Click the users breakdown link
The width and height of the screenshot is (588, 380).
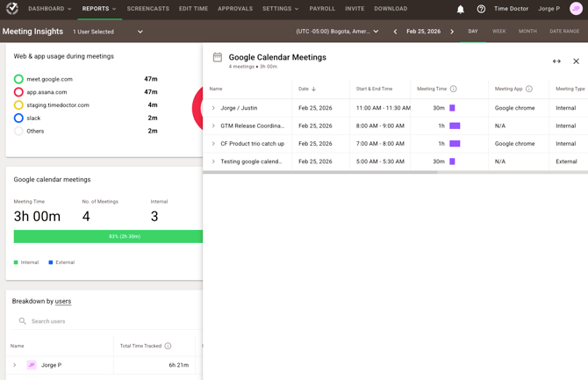pyautogui.click(x=63, y=301)
